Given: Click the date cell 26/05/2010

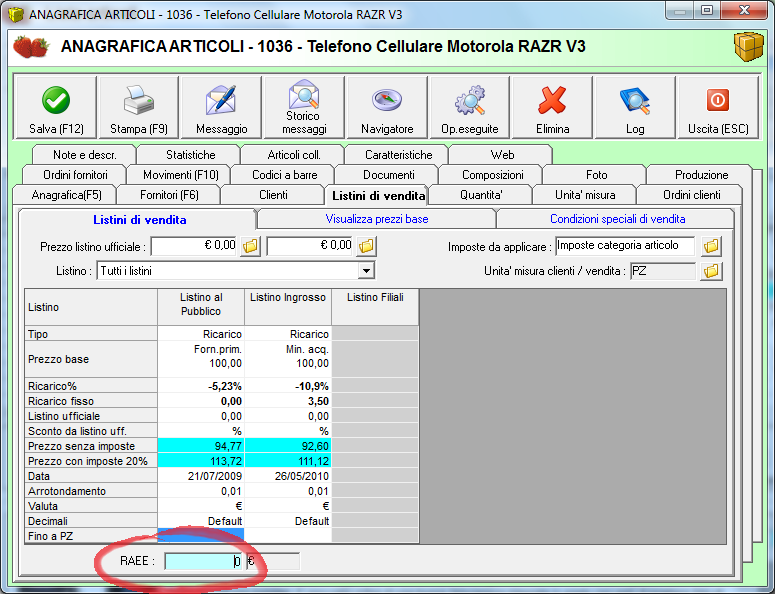Looking at the screenshot, I should coord(288,476).
